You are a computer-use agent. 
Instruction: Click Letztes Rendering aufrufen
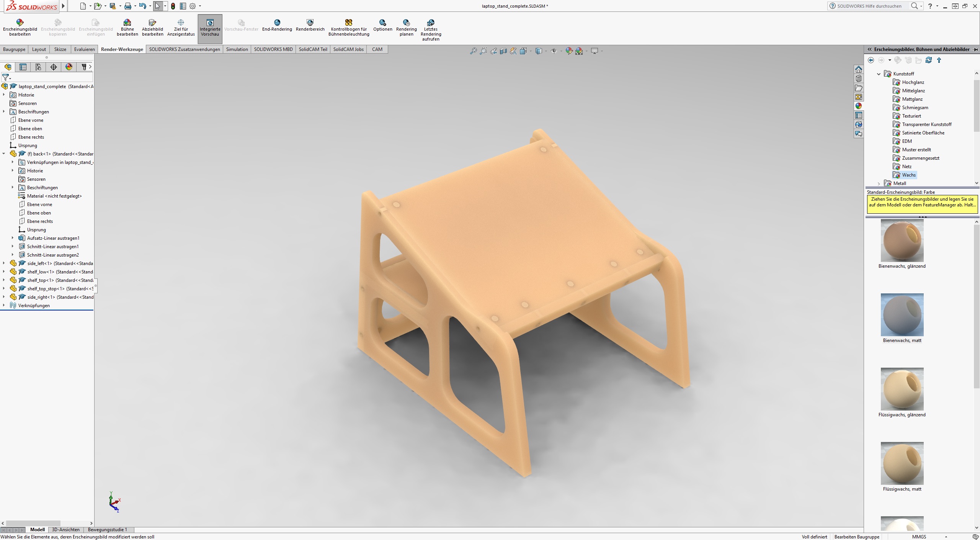coord(431,30)
